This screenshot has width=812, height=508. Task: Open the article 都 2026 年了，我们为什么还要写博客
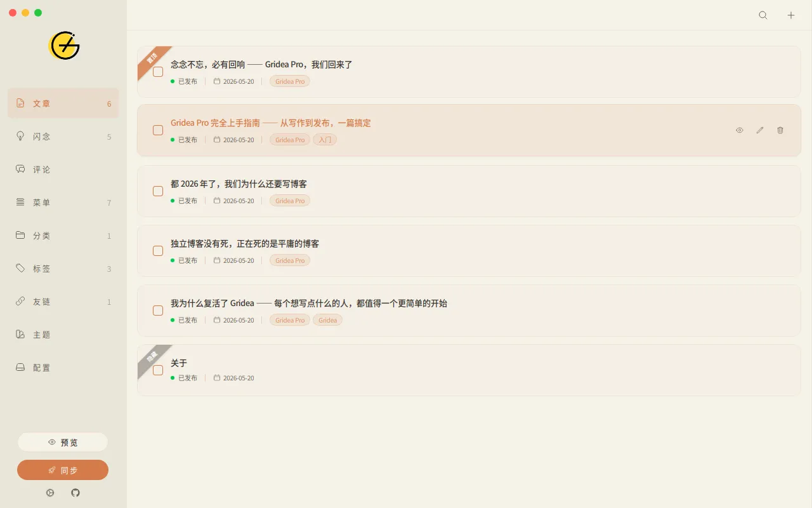(x=239, y=184)
